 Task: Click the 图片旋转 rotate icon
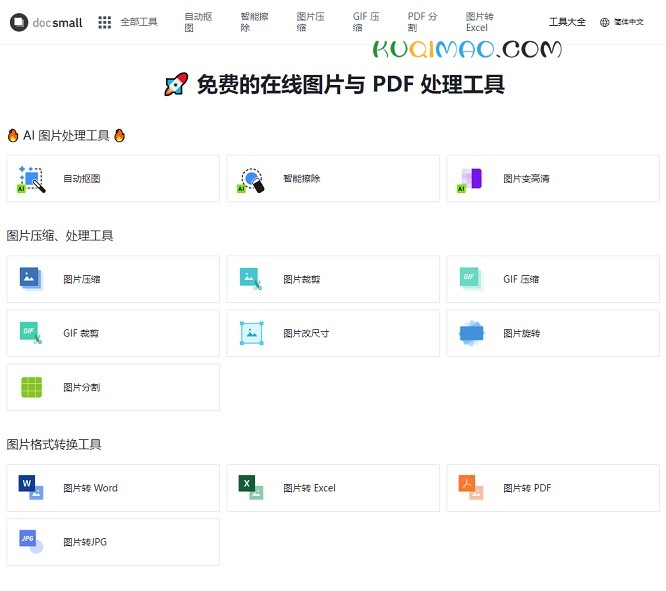[x=471, y=333]
